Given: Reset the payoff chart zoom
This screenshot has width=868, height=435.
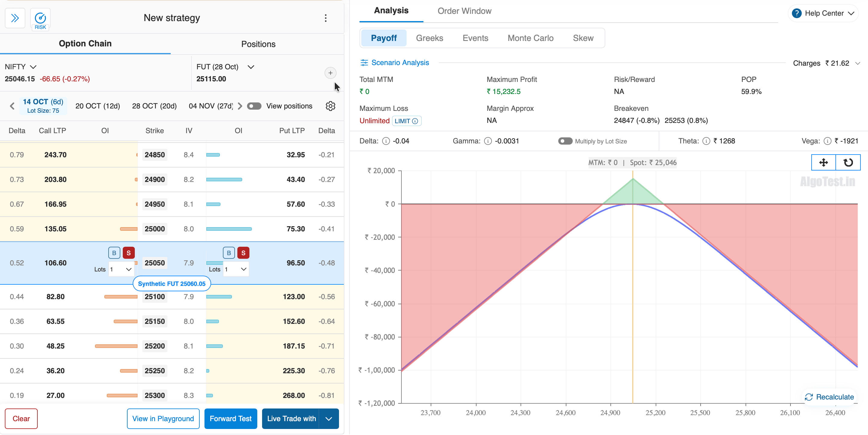Looking at the screenshot, I should (848, 163).
